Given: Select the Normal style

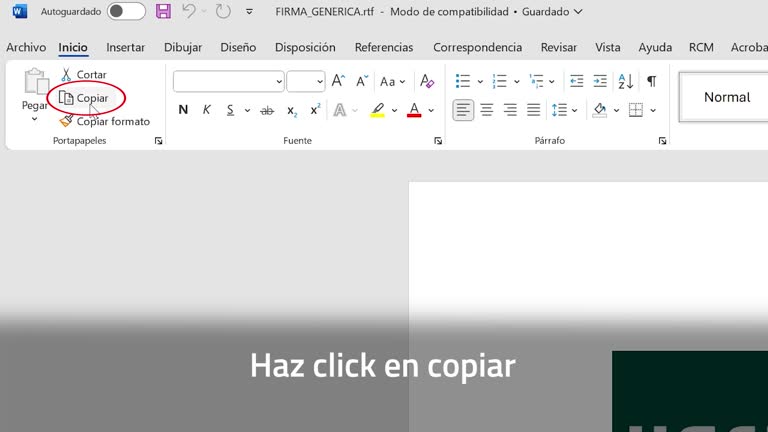Looking at the screenshot, I should (x=726, y=97).
